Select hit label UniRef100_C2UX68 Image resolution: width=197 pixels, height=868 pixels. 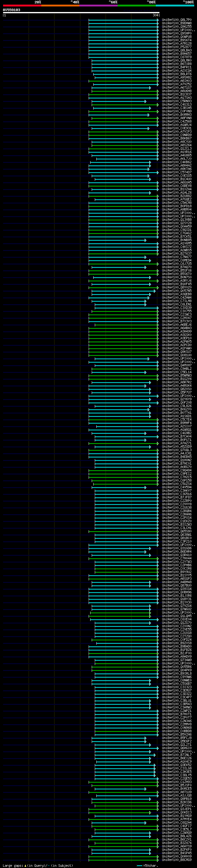point(176,633)
